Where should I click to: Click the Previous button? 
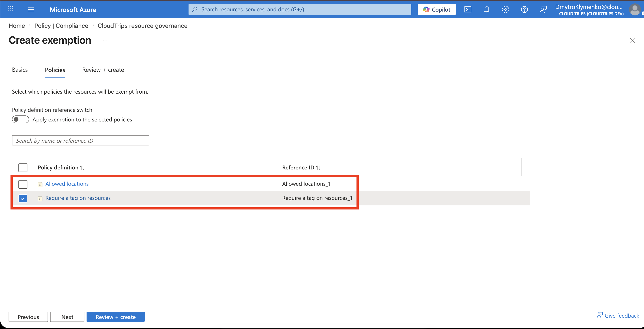pyautogui.click(x=28, y=317)
